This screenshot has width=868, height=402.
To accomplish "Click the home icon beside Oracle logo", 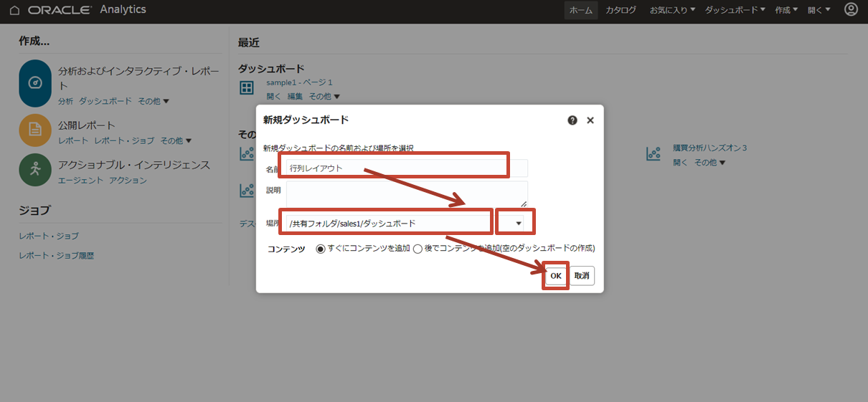I will pyautogui.click(x=14, y=11).
